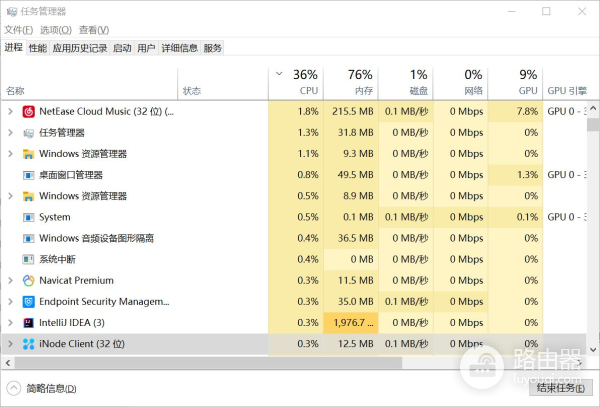Click the vertical scrollbar down arrow
The image size is (600, 407).
coord(593,349)
